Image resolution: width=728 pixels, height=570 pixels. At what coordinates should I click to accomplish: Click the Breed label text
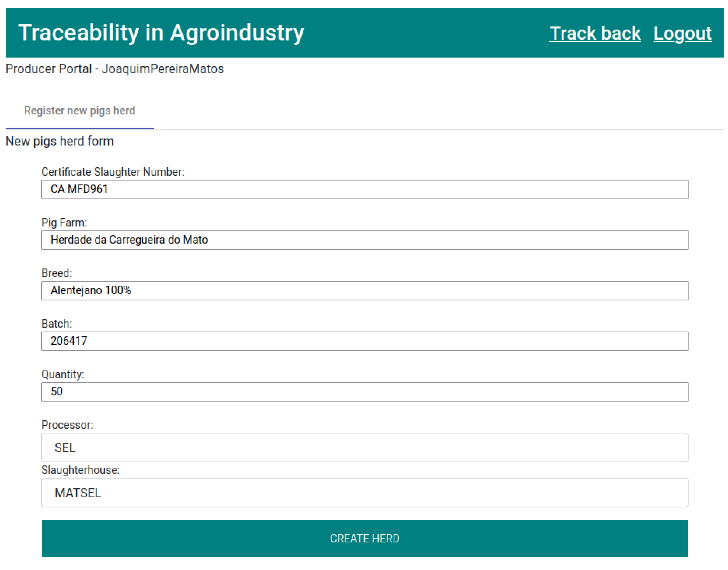56,273
